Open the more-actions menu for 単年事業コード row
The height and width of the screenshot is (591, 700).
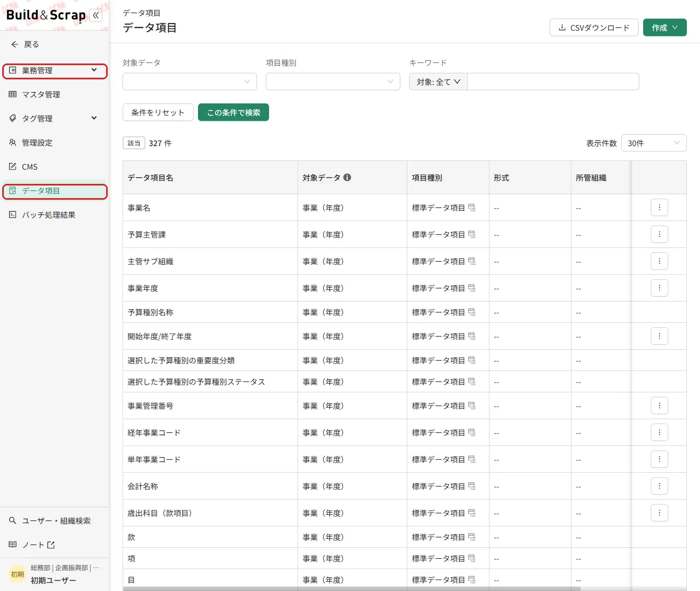tap(660, 459)
